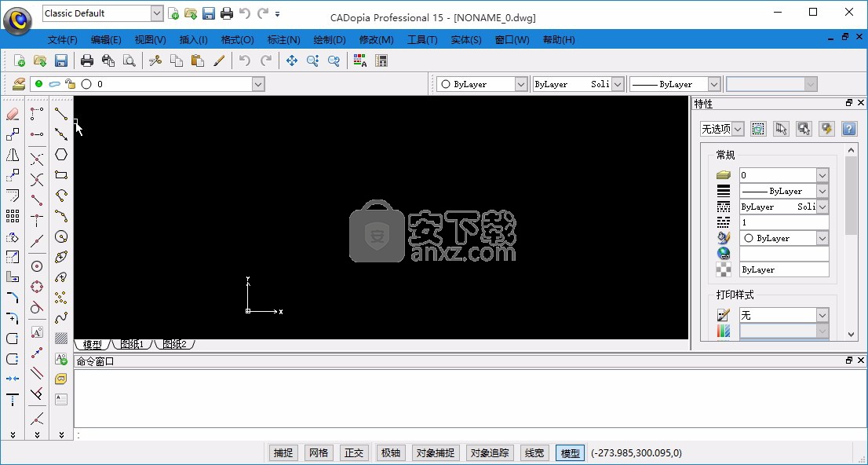Toggle 捕捉 snap mode
The image size is (868, 465).
(283, 452)
